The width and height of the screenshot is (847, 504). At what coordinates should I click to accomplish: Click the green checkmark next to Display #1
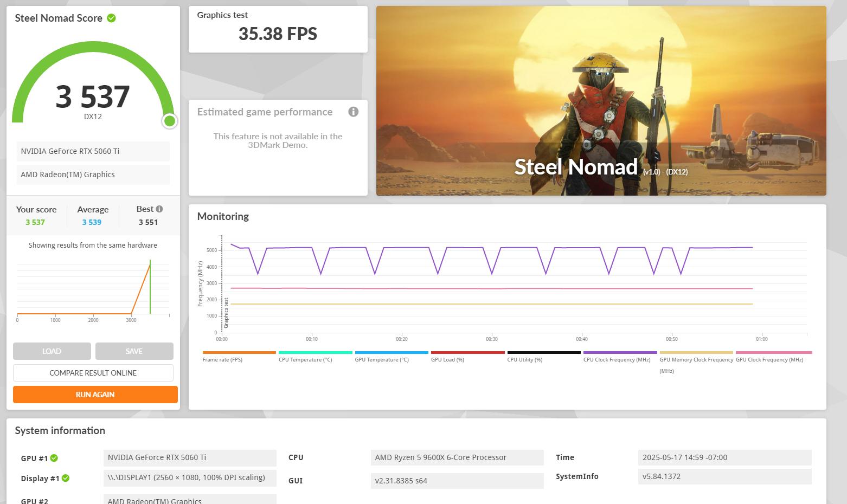[x=66, y=478]
